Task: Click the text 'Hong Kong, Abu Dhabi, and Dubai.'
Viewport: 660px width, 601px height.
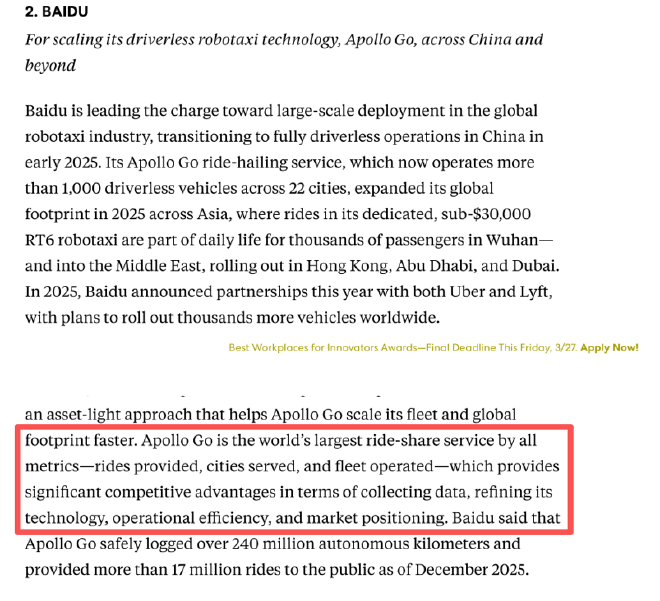Action: click(x=433, y=266)
